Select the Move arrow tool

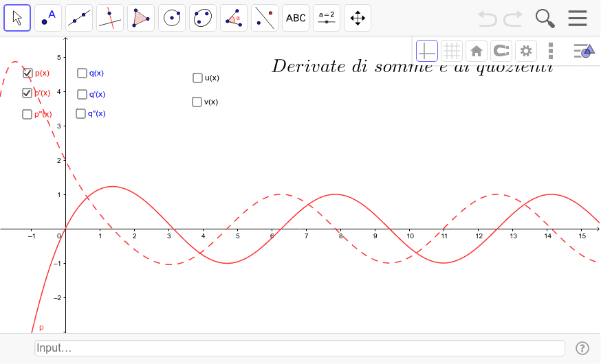point(17,18)
